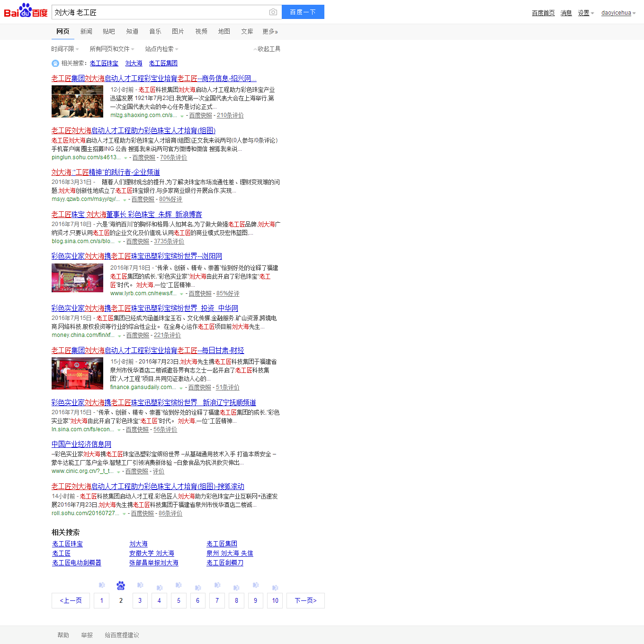
Task: Switch to the 视频 tab
Action: click(x=201, y=31)
